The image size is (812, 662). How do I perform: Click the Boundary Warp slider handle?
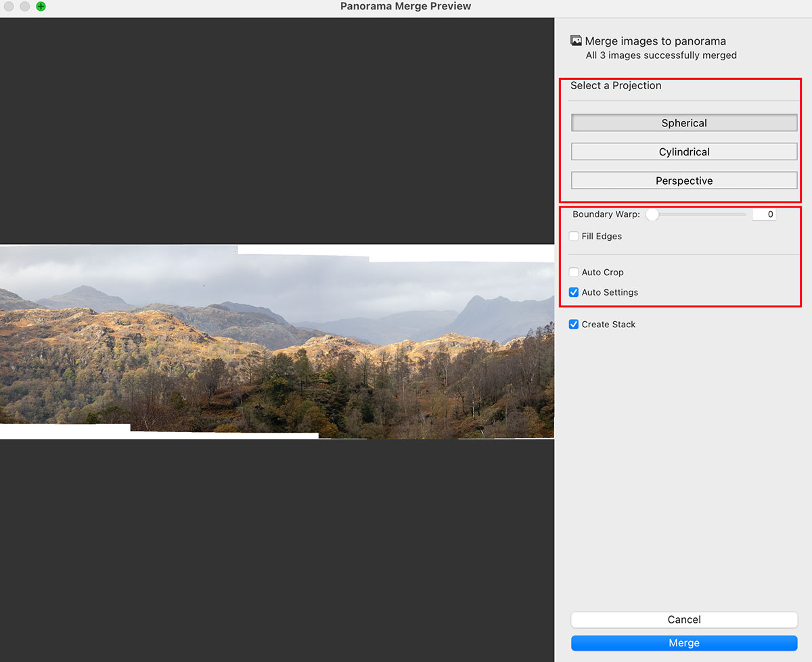click(652, 214)
